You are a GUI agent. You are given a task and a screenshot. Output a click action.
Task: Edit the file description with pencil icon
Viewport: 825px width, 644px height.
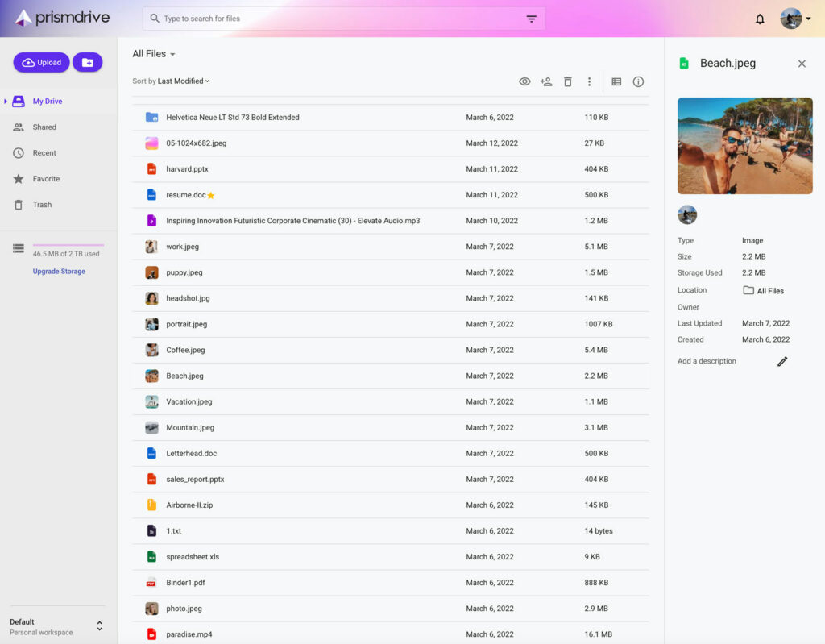coord(781,362)
